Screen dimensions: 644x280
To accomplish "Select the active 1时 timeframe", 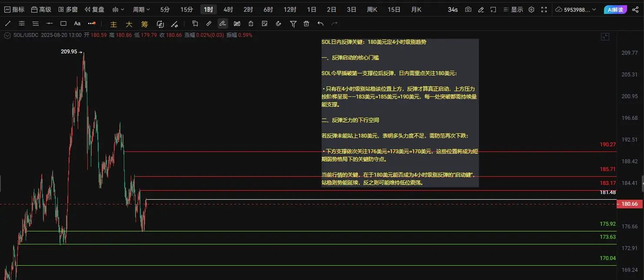I will [209, 9].
